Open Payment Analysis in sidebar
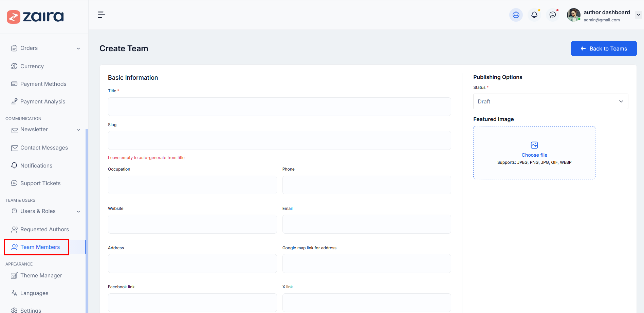The height and width of the screenshot is (313, 644). (42, 101)
